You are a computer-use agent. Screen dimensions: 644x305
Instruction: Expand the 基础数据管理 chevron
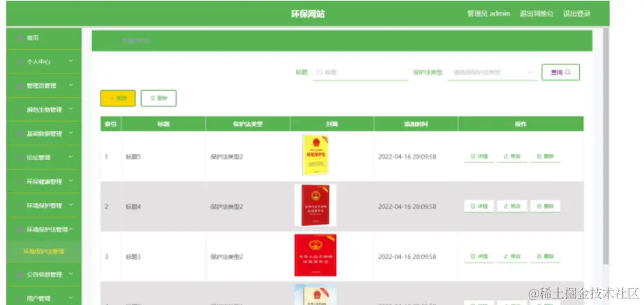pos(71,134)
